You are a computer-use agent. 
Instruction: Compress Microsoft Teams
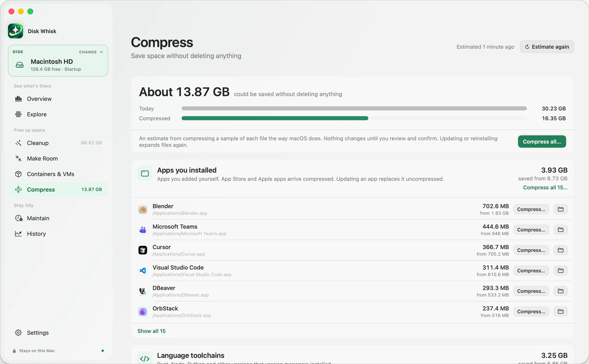[531, 229]
